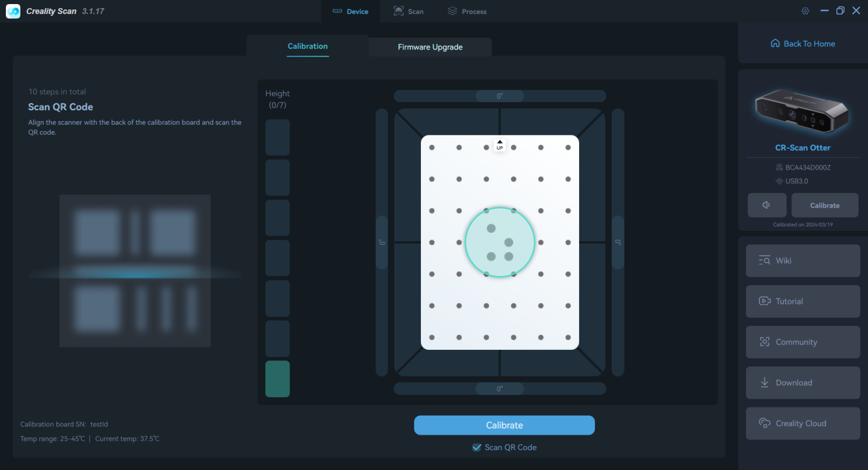Click the Calibrate button under CR-Scan Otter
The image size is (868, 470).
(x=825, y=205)
